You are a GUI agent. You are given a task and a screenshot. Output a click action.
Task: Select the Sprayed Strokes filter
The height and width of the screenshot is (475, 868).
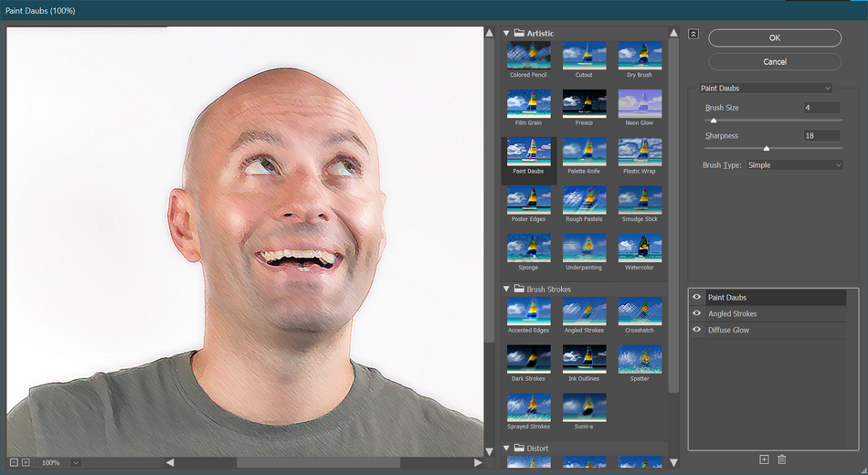(529, 407)
